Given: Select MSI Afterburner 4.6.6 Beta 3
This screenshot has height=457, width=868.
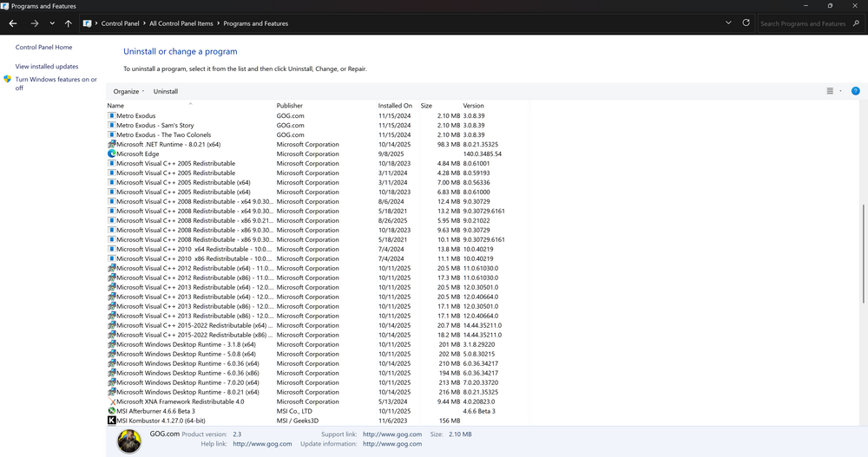Looking at the screenshot, I should pos(155,411).
